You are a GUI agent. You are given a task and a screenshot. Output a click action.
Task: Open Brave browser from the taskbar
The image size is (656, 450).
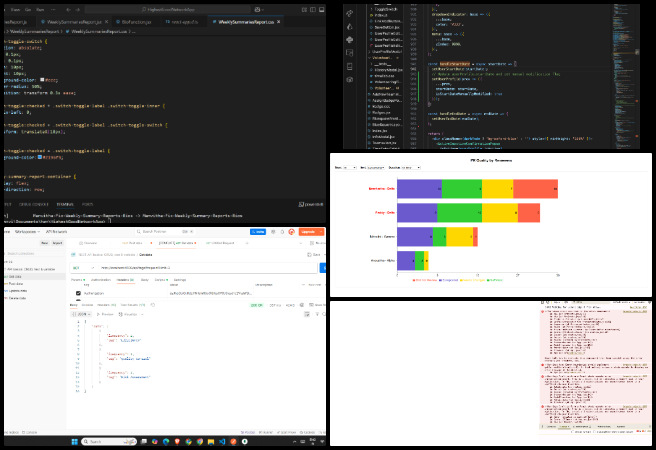(x=177, y=442)
